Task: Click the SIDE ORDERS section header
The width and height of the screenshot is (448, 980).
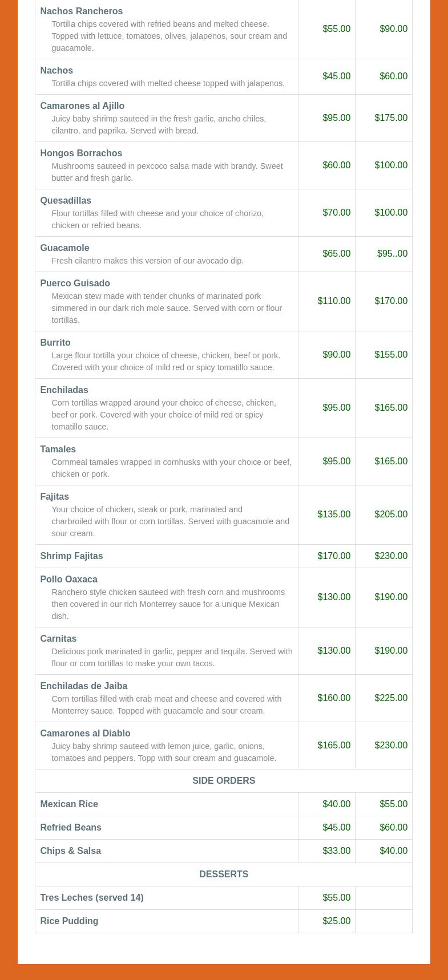Action: point(224,781)
